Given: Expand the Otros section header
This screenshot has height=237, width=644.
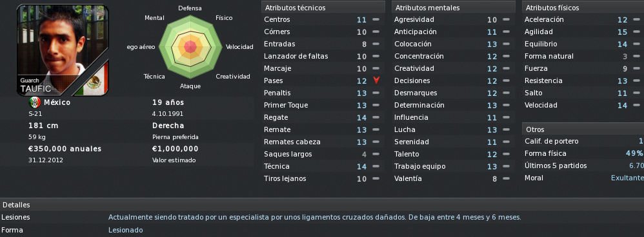Looking at the screenshot, I should (583, 129).
